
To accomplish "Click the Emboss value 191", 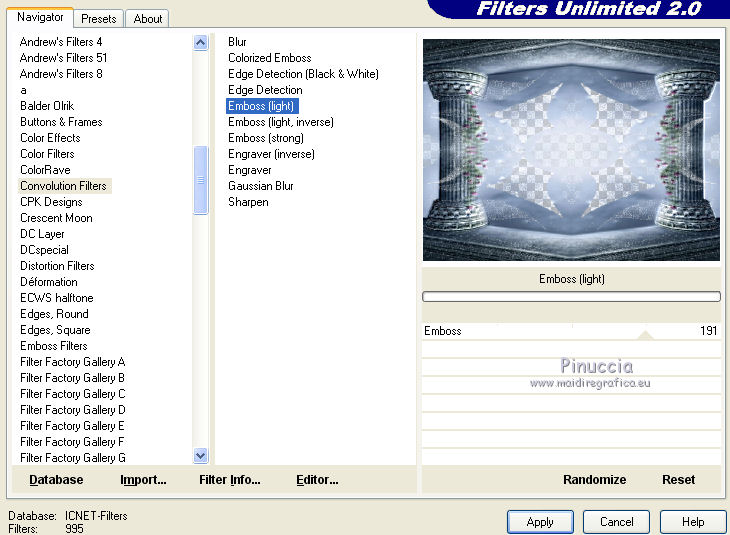I will 708,331.
